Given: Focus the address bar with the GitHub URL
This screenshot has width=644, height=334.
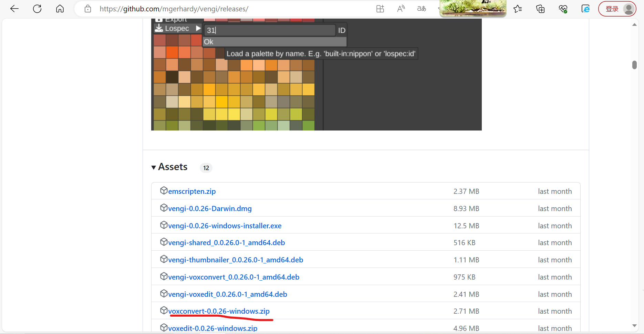Looking at the screenshot, I should point(174,9).
